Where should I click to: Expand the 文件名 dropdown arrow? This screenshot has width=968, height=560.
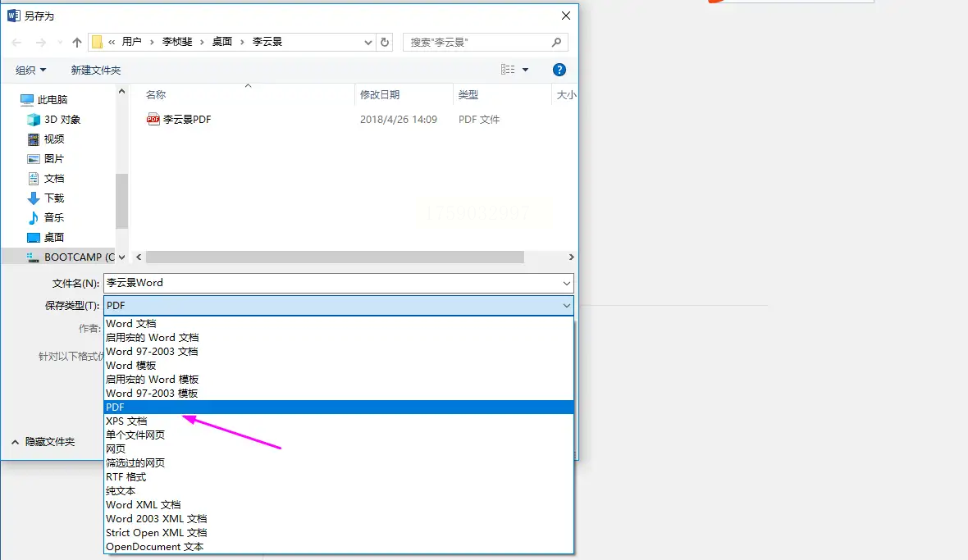click(566, 284)
